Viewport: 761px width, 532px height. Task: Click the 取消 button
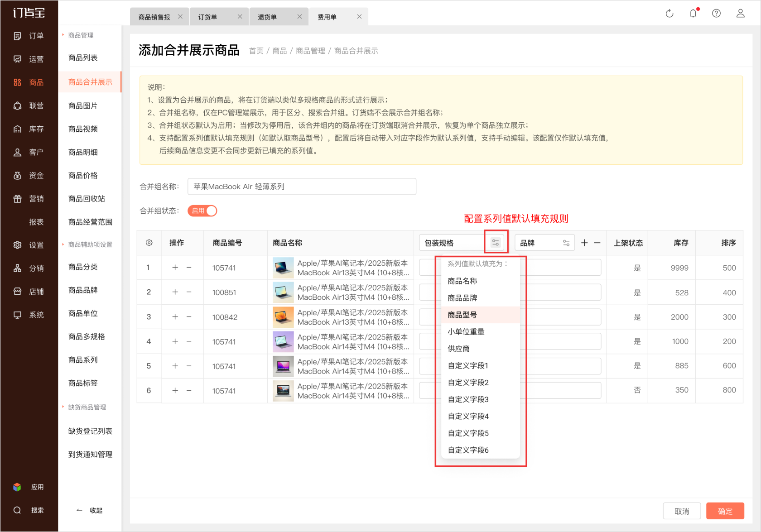682,511
